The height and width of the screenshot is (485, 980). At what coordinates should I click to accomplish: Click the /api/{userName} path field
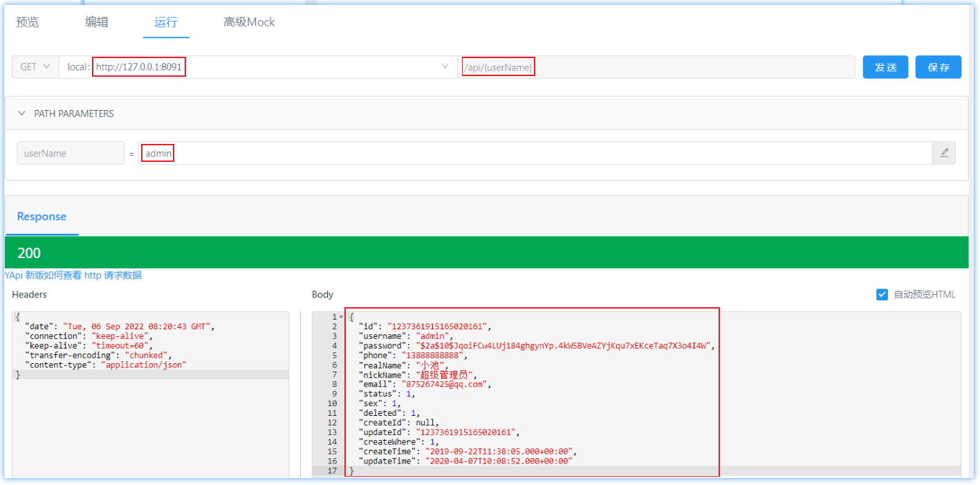click(x=656, y=67)
